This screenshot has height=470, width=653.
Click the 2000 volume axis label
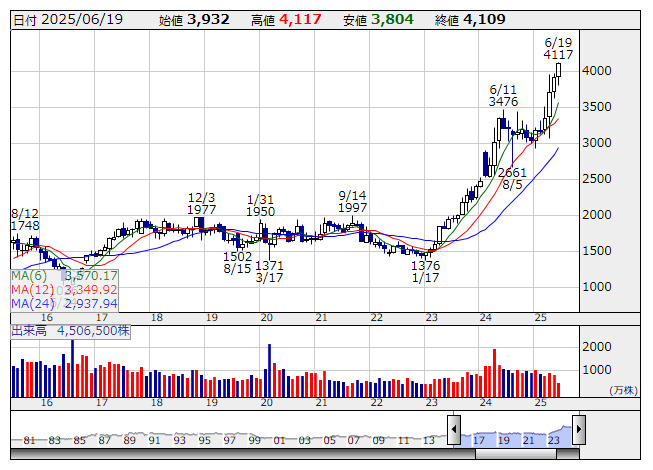pyautogui.click(x=596, y=346)
